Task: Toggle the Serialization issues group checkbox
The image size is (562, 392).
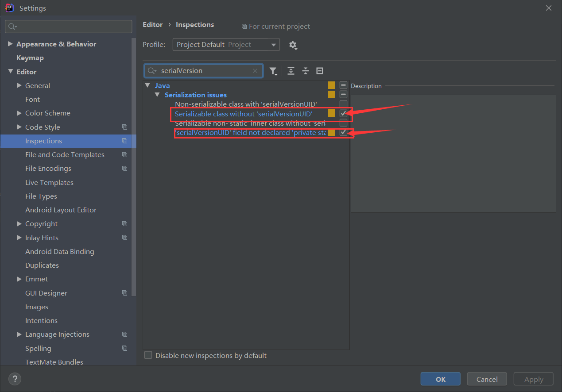Action: click(343, 94)
